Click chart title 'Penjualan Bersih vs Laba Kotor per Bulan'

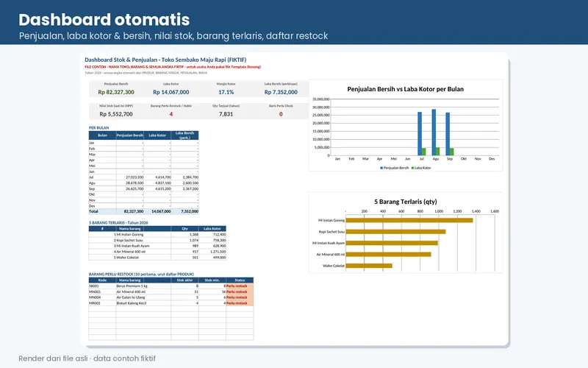coord(406,89)
